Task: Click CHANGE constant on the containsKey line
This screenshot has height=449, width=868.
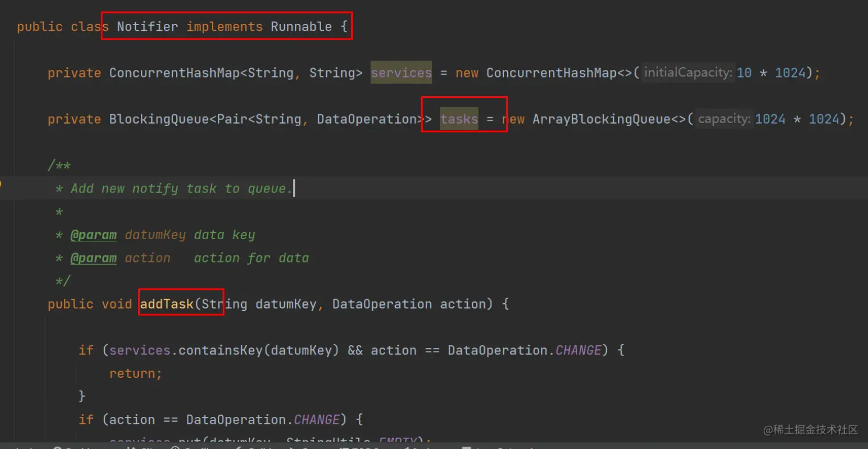Action: (x=578, y=350)
